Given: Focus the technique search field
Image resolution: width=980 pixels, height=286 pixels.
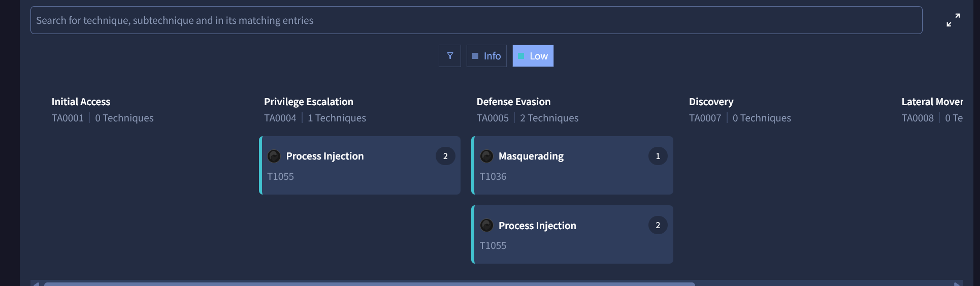Looking at the screenshot, I should point(476,20).
